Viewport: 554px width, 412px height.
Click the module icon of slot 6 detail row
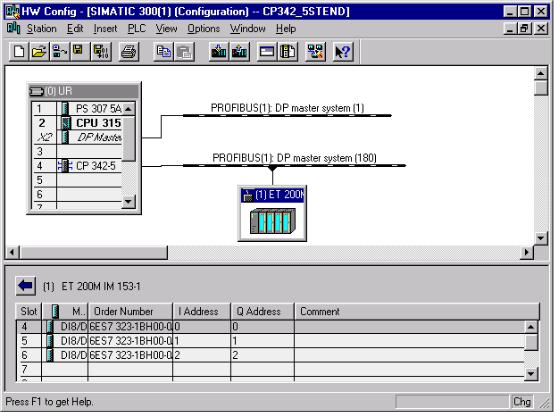pos(51,355)
